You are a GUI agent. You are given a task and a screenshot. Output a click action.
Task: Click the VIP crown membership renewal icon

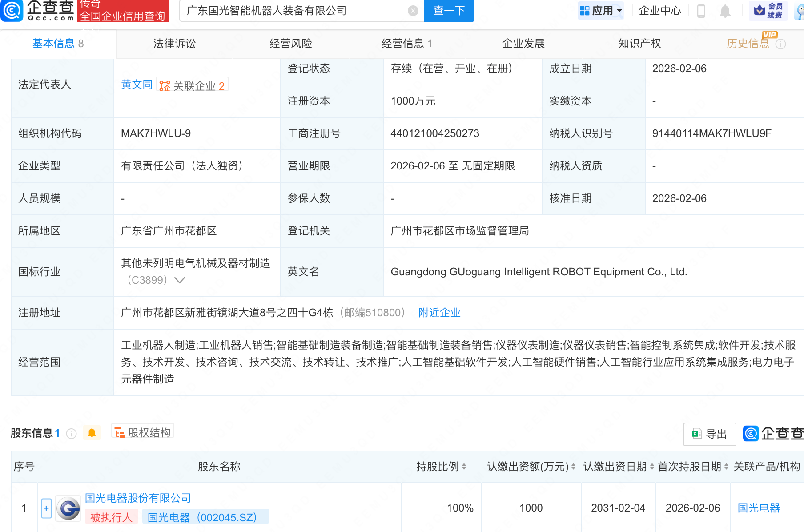tap(768, 10)
